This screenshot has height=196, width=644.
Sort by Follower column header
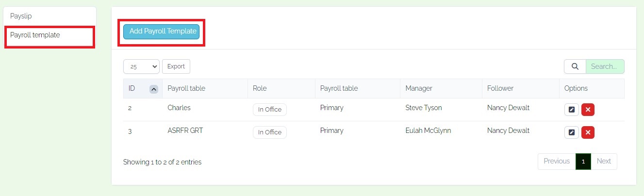coord(500,88)
